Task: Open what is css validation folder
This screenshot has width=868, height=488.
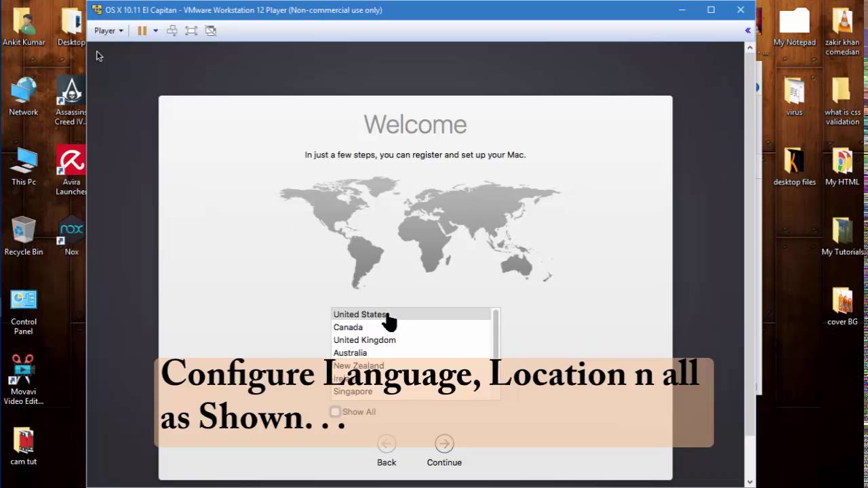Action: (842, 102)
